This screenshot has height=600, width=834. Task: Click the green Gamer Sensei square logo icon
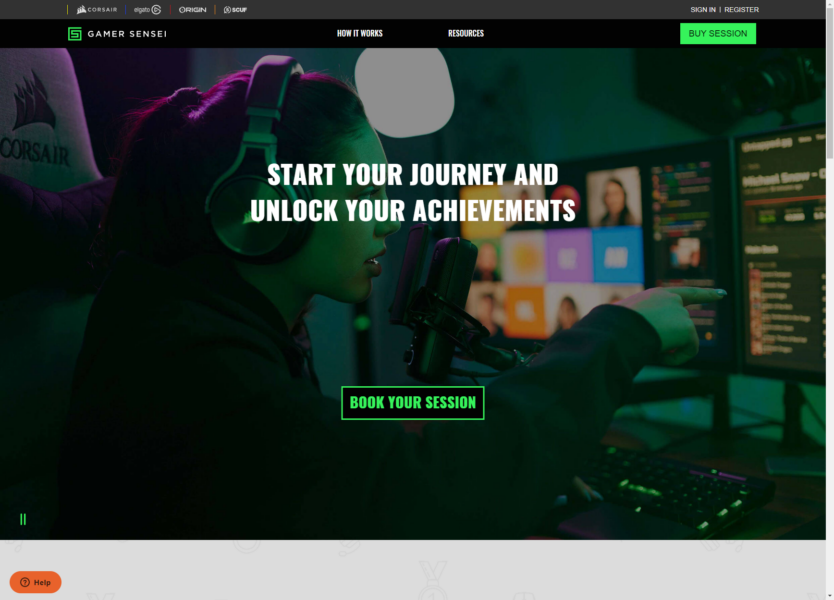pos(75,34)
